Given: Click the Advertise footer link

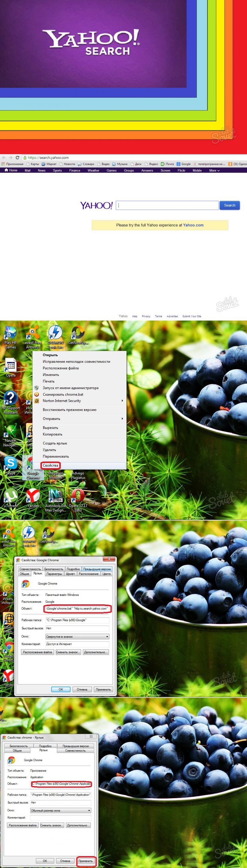Looking at the screenshot, I should tap(172, 316).
